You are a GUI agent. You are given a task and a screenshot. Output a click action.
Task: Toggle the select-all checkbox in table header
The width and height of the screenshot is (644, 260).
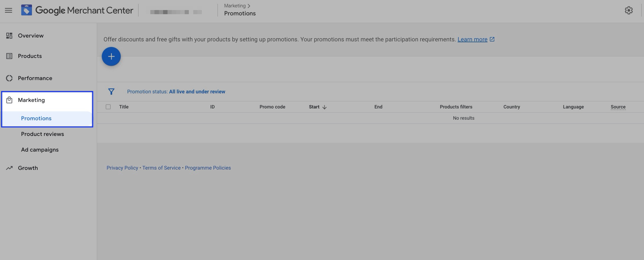coord(108,107)
